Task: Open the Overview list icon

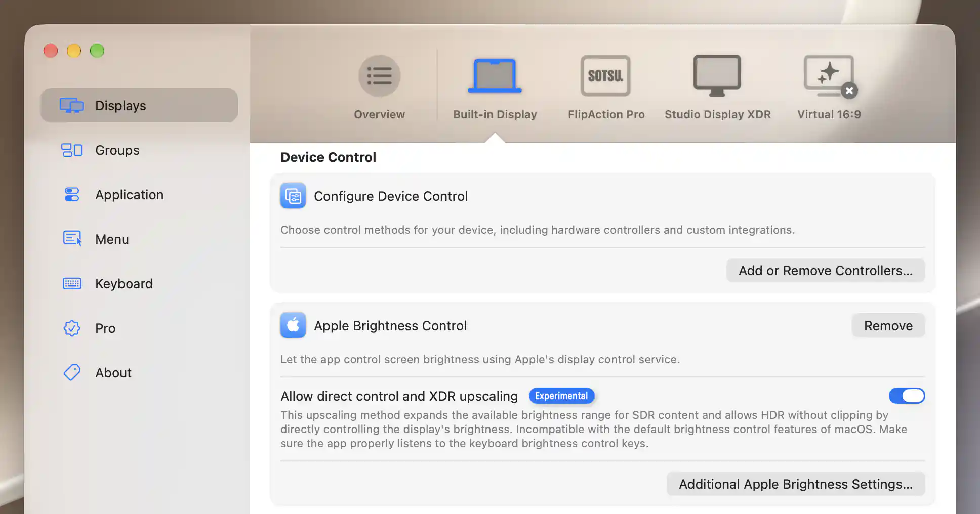Action: click(x=379, y=76)
